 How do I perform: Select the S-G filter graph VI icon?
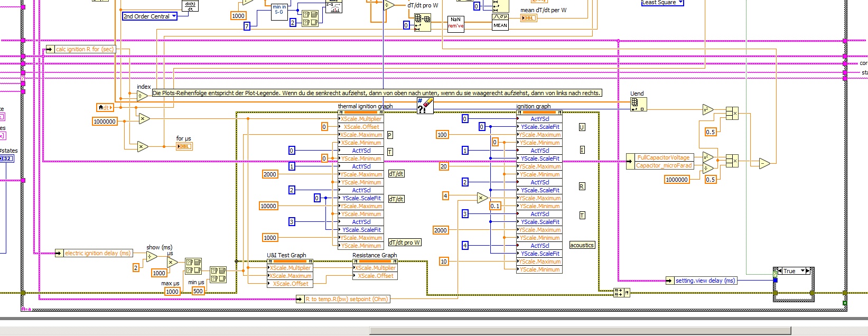point(334,6)
